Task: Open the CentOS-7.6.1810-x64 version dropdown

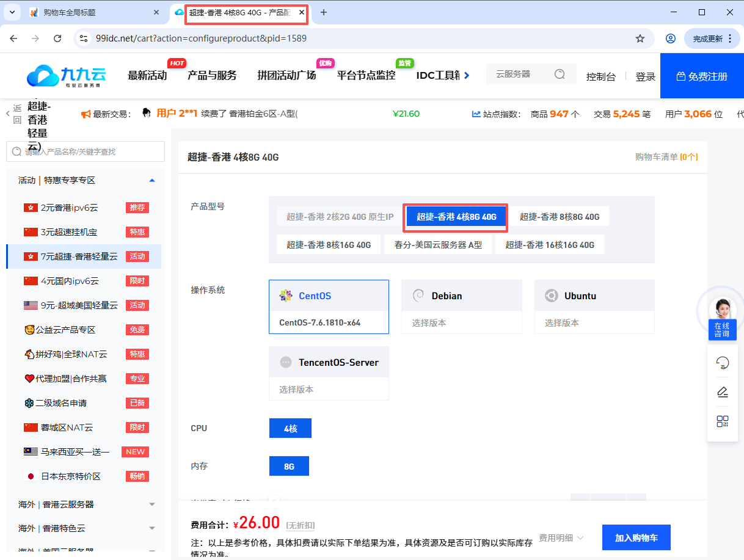Action: [x=329, y=322]
